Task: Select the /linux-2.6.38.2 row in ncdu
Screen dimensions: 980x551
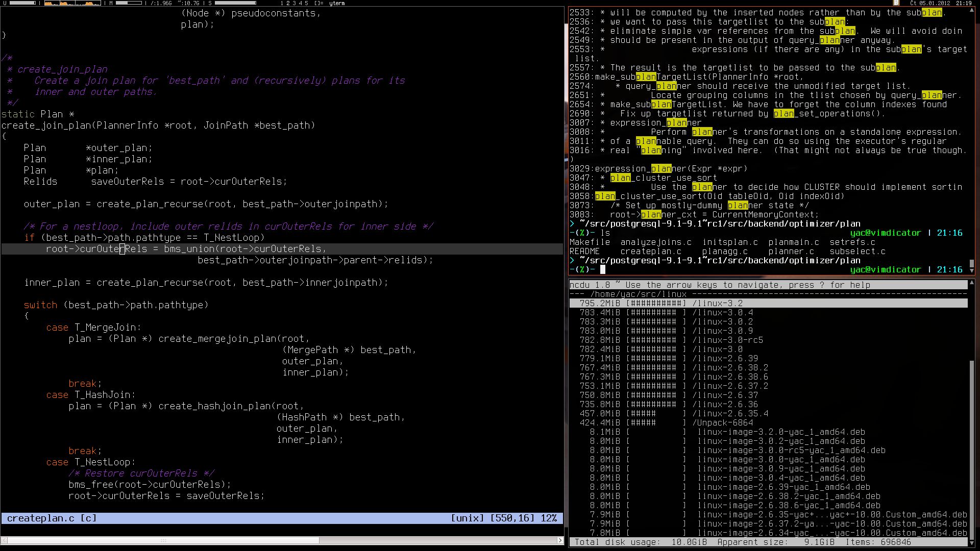Action: pyautogui.click(x=768, y=368)
